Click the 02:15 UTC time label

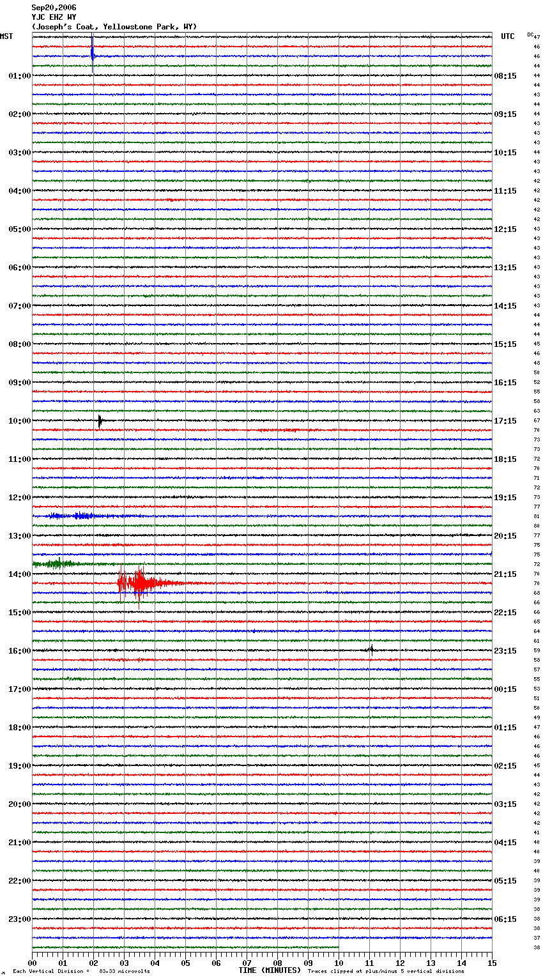505,766
